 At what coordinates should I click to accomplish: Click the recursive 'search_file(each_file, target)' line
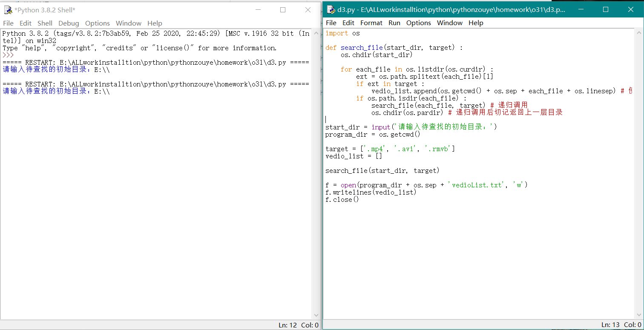(449, 106)
